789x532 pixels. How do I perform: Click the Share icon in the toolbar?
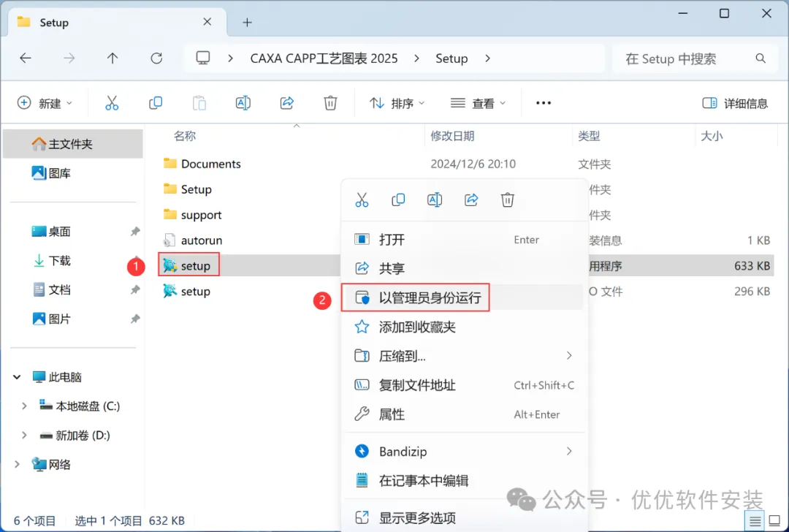tap(287, 103)
